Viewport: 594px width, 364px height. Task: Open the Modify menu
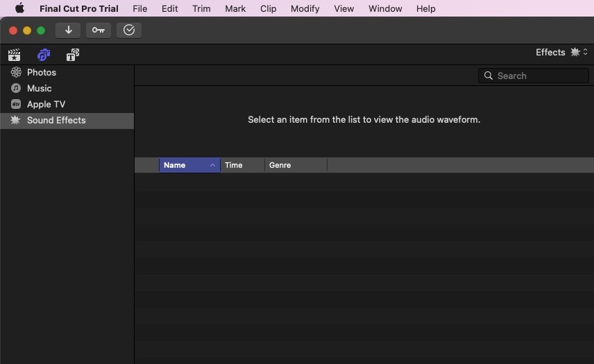coord(305,8)
